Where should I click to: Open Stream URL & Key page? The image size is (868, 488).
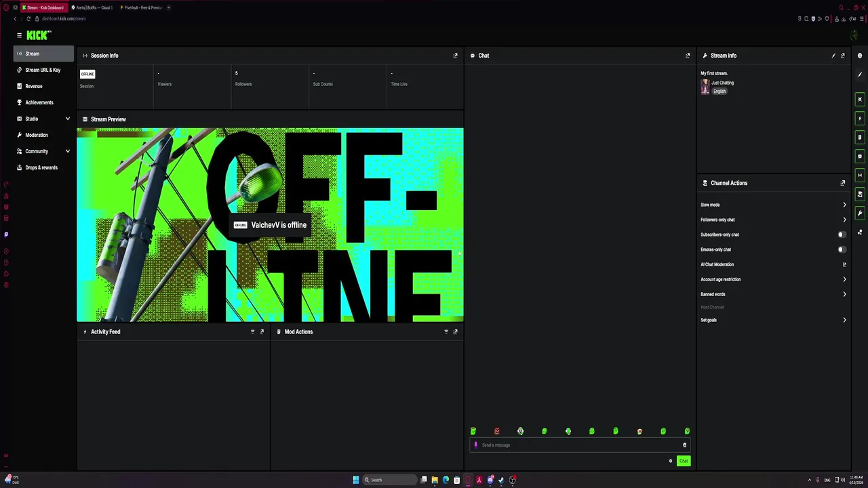pyautogui.click(x=43, y=70)
